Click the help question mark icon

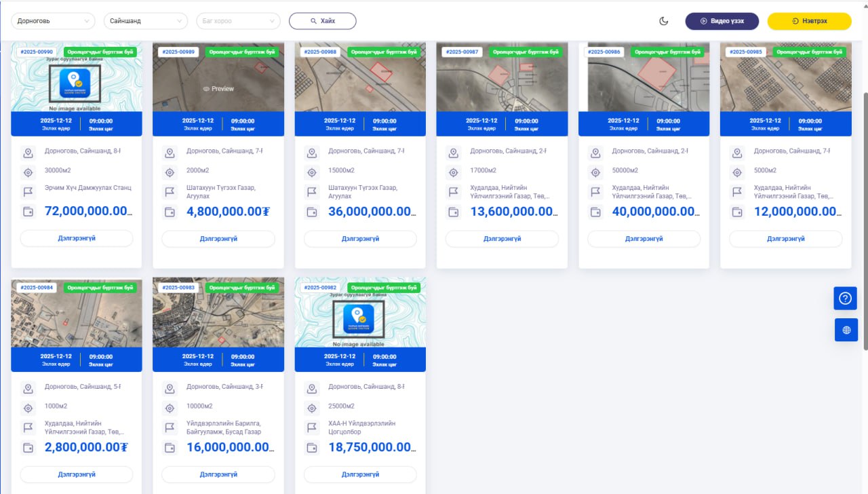[x=845, y=298]
